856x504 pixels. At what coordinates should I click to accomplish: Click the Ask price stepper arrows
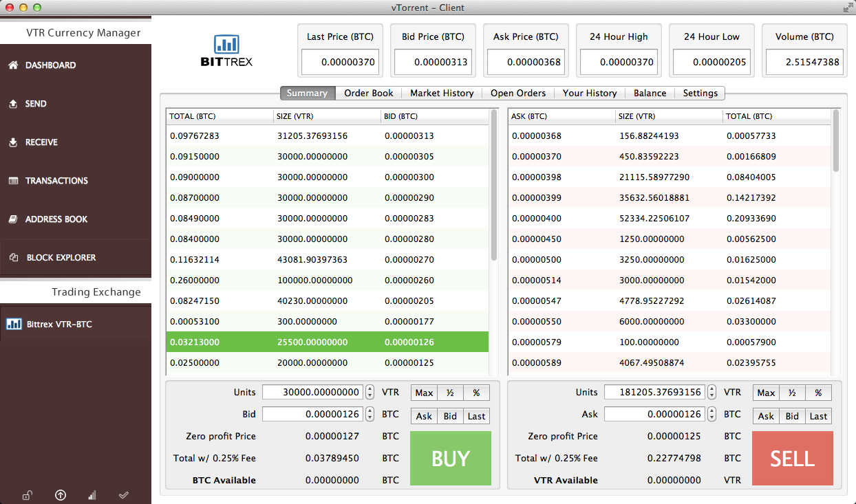click(x=712, y=415)
